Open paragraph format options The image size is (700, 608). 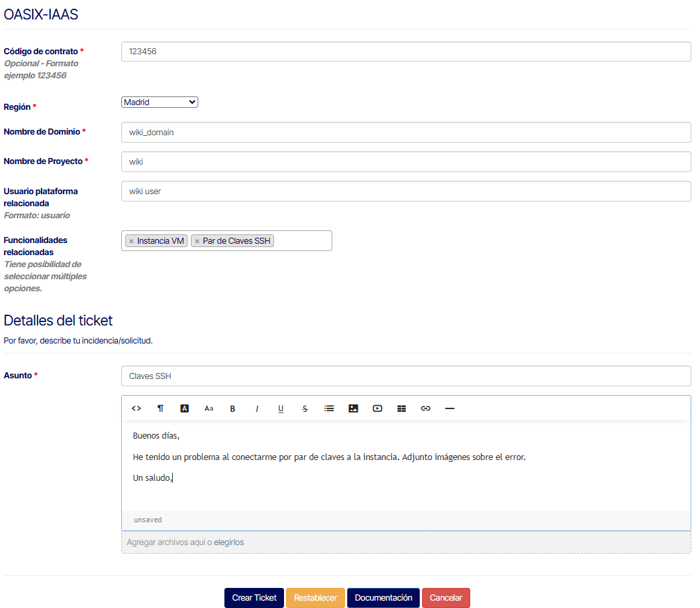160,408
